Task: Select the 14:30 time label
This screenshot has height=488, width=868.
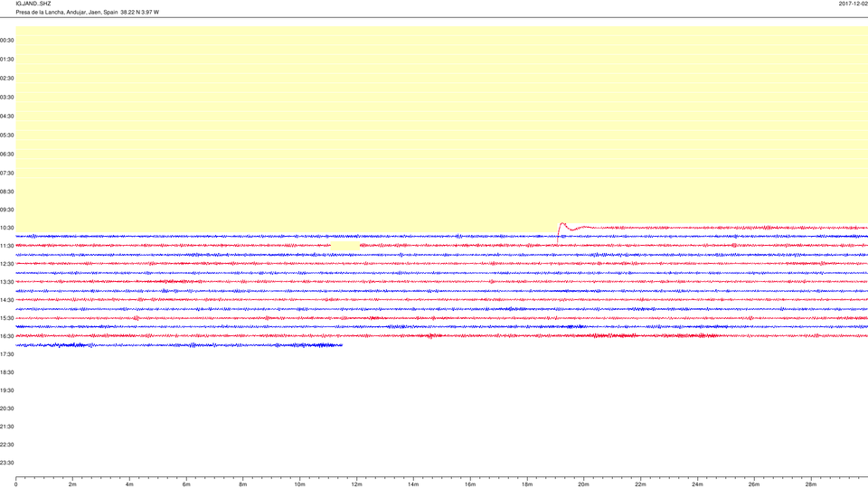Action: 7,300
